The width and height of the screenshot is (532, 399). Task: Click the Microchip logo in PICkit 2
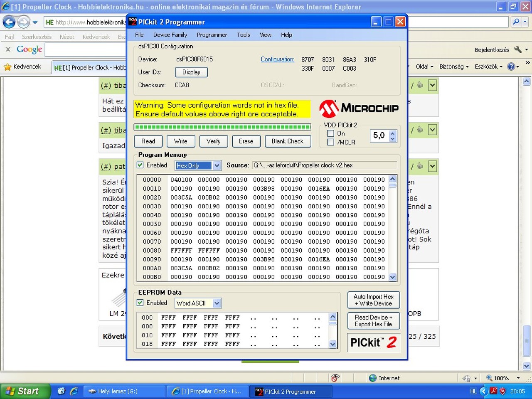[x=359, y=108]
